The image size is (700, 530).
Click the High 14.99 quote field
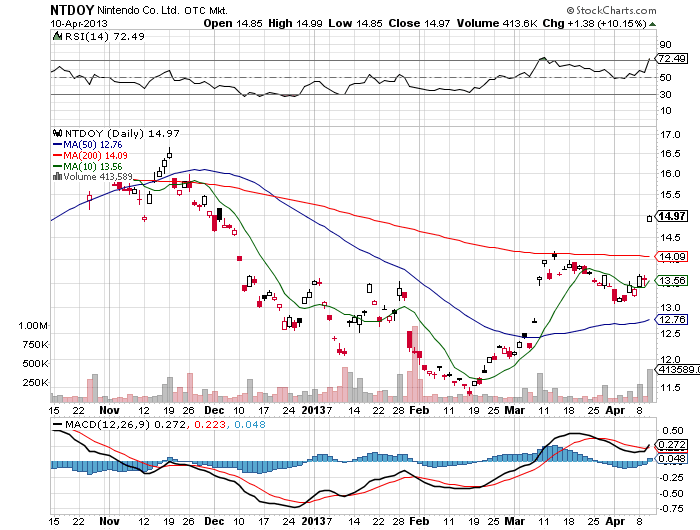coord(295,23)
